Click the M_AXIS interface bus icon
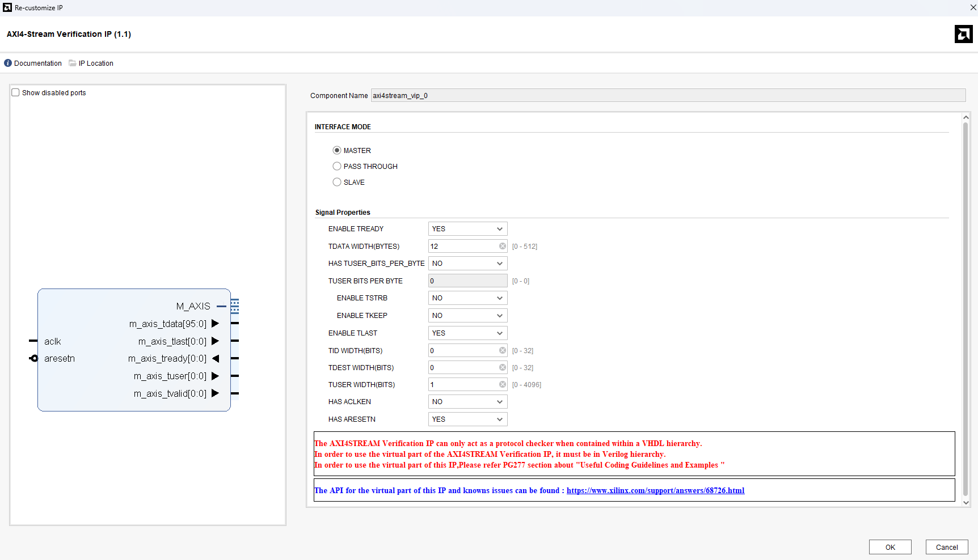 (x=234, y=306)
